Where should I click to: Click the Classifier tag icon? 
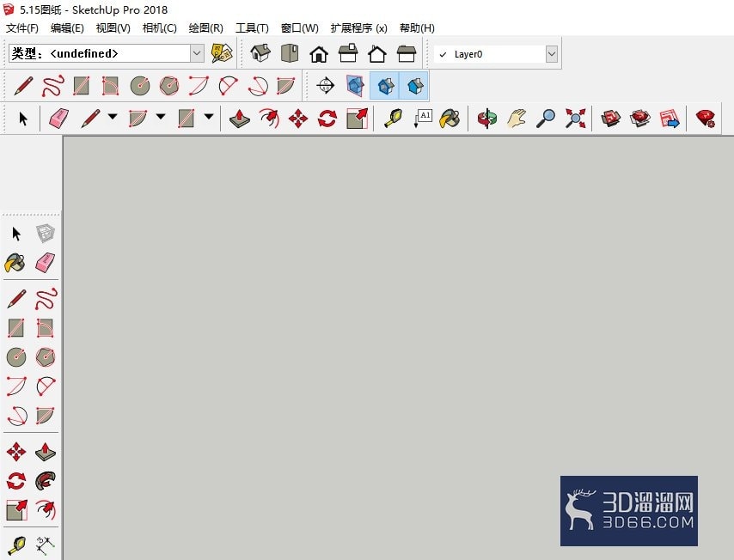[x=222, y=53]
